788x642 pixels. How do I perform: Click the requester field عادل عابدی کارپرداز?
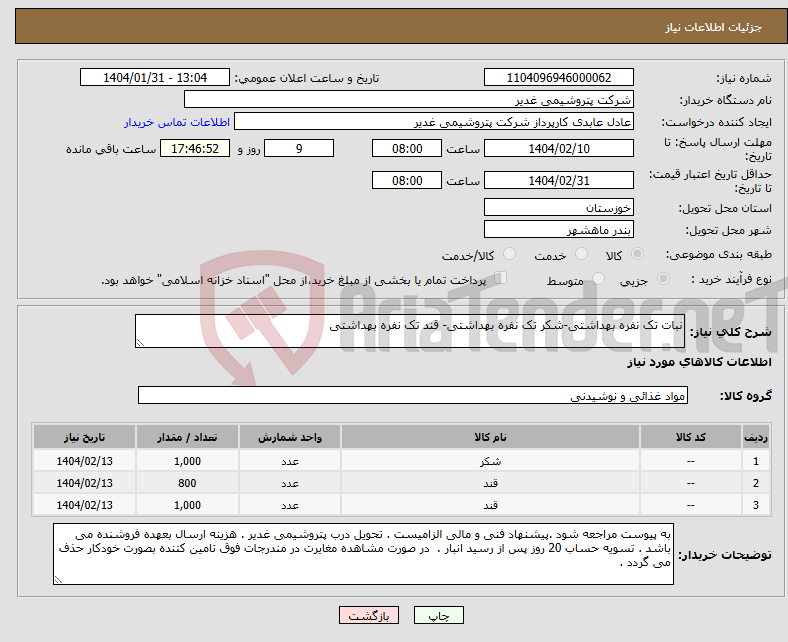434,122
